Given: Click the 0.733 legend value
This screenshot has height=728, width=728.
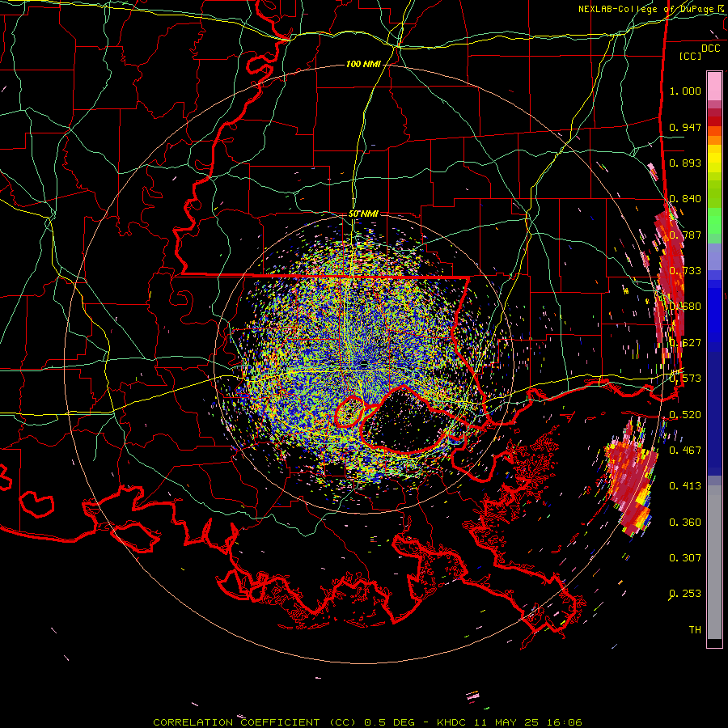Looking at the screenshot, I should (685, 270).
